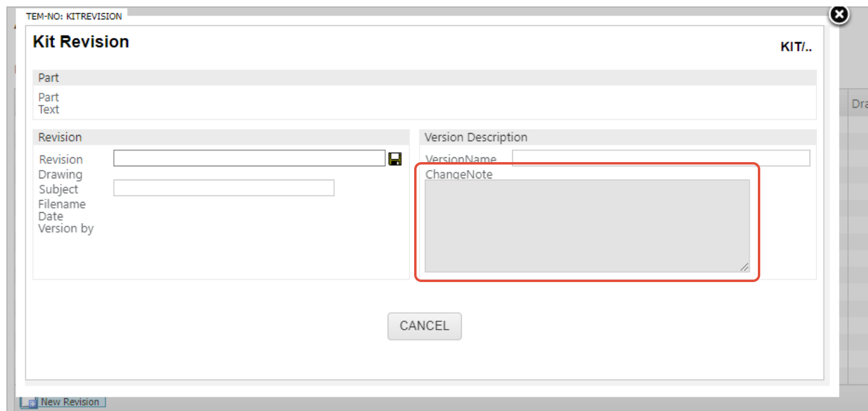Click the ChangeNote label
The width and height of the screenshot is (868, 411).
pos(459,175)
